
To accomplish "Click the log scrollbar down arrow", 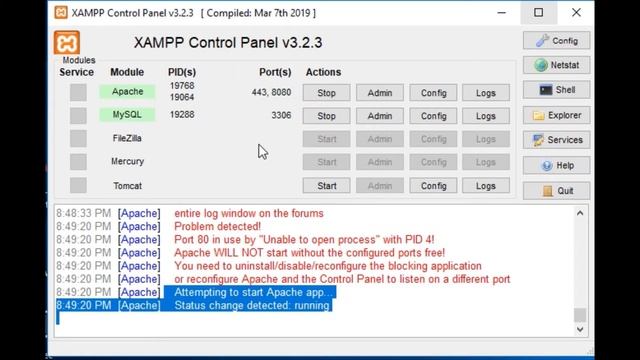I will [x=580, y=329].
